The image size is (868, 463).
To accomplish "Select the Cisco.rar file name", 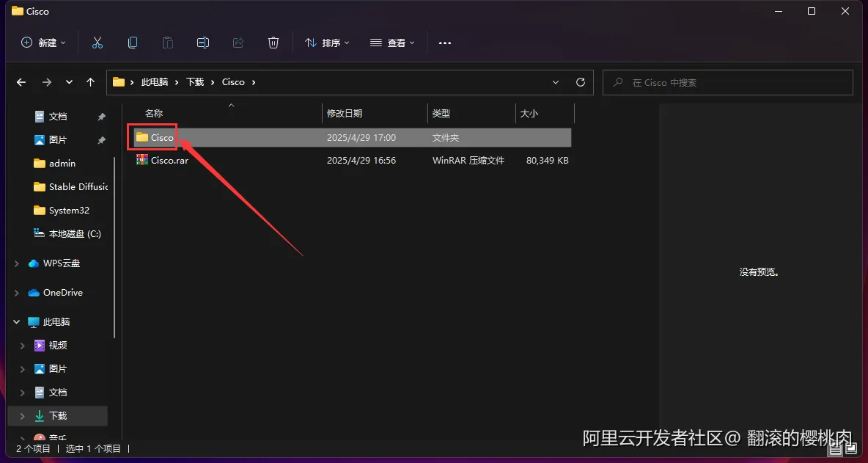I will click(169, 161).
